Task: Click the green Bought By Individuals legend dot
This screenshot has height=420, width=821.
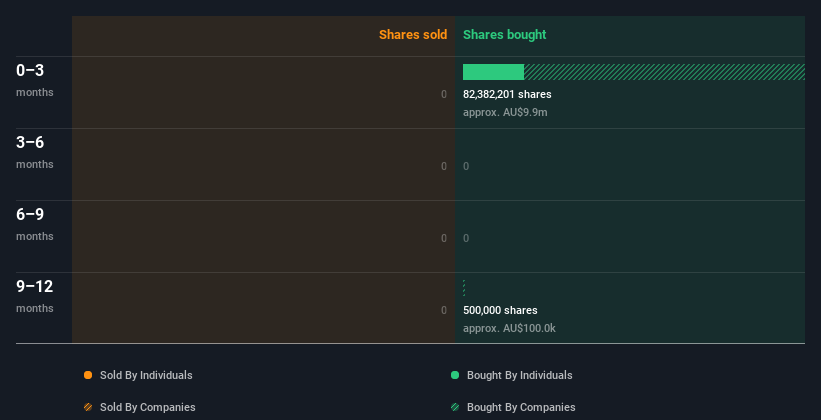Action: point(455,375)
